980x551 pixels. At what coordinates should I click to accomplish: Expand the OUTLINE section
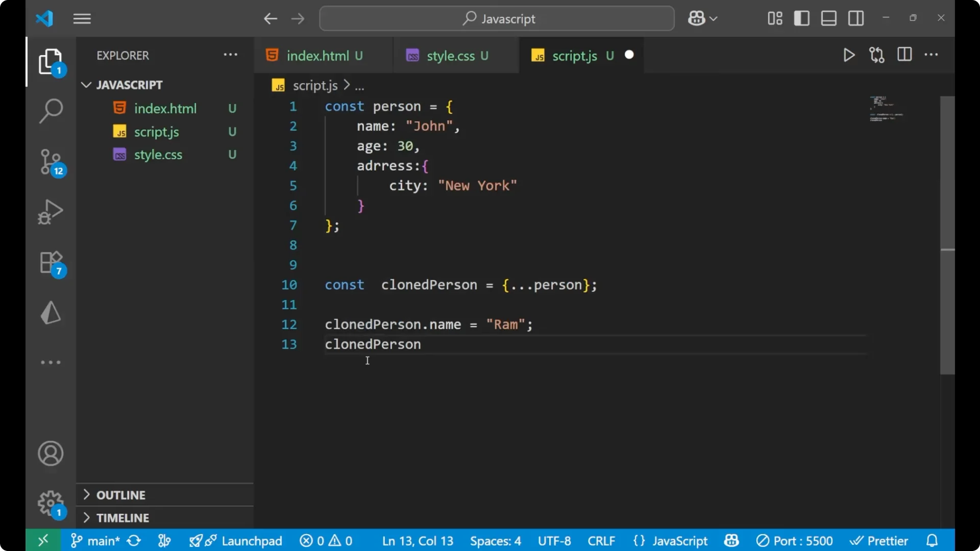120,494
